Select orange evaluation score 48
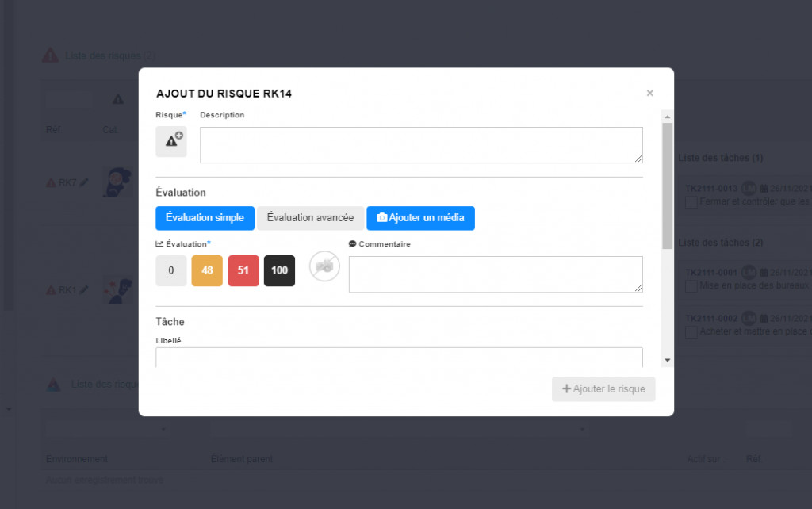 coord(207,270)
